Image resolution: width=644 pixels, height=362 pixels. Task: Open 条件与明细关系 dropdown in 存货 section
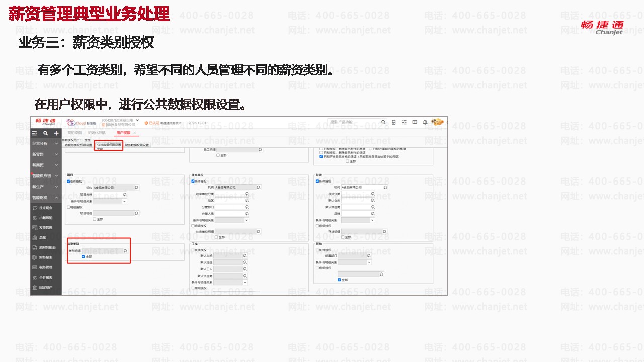[372, 220]
